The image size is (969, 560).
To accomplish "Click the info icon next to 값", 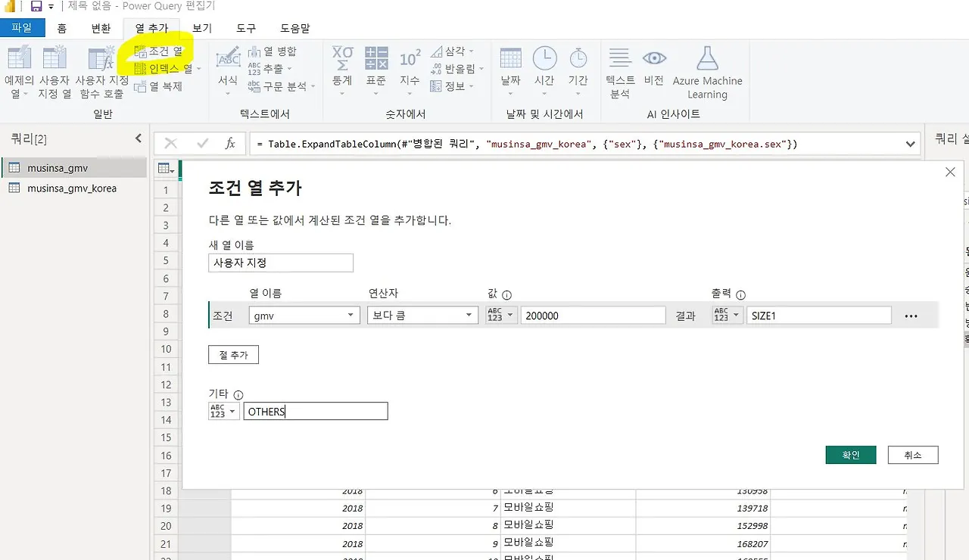I will coord(507,295).
